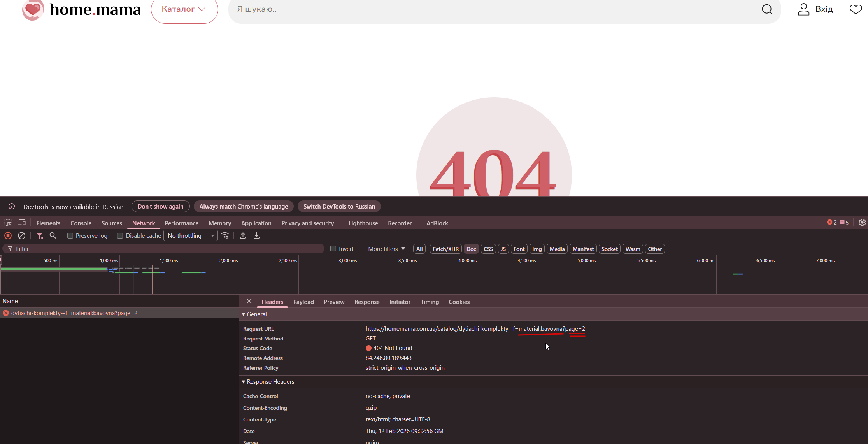This screenshot has height=444, width=868.
Task: Enable the Preserve log checkbox
Action: [x=70, y=235]
